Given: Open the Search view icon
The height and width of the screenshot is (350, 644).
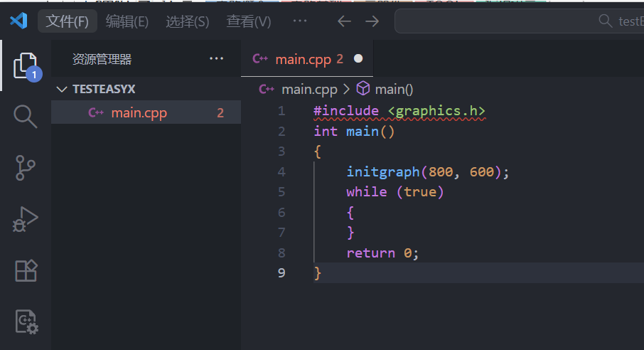Looking at the screenshot, I should 26,117.
